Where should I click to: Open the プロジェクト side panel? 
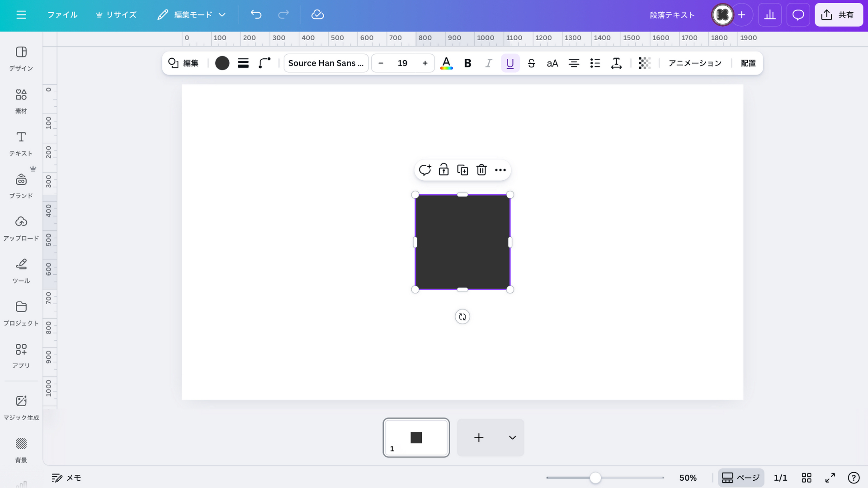point(21,314)
